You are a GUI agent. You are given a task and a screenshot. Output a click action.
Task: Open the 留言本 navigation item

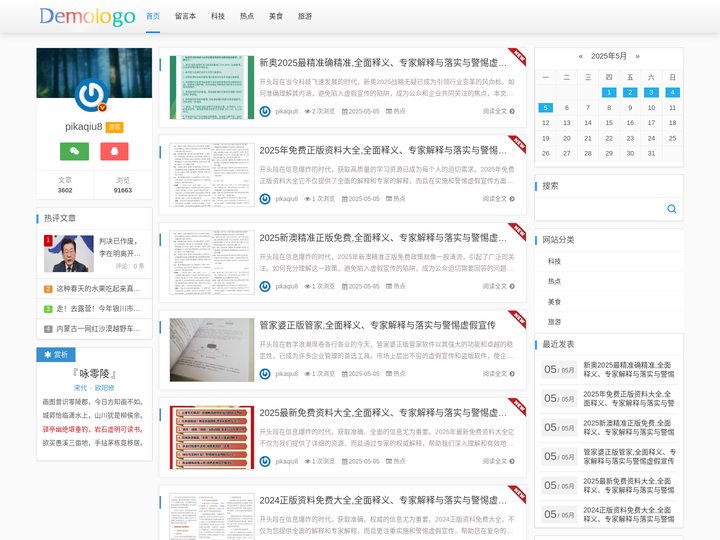(x=186, y=16)
